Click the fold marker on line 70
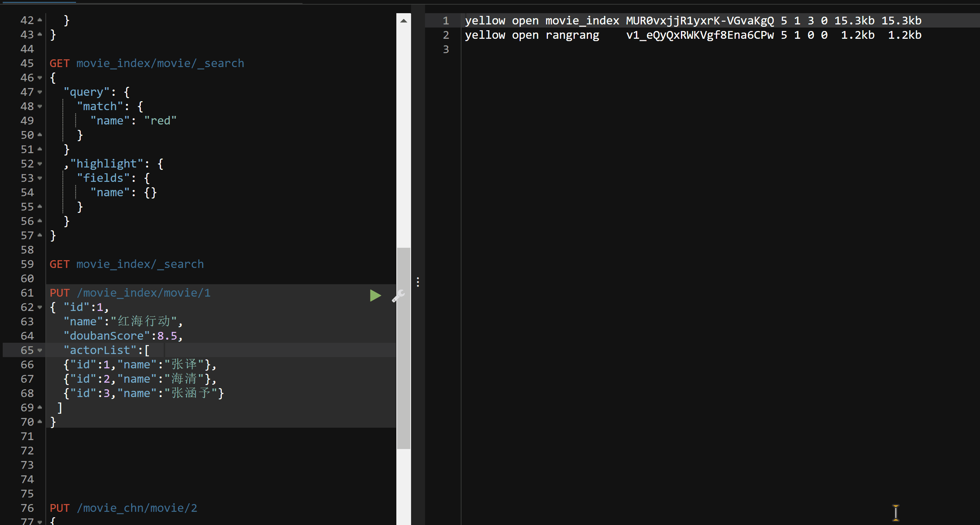980x525 pixels. click(x=40, y=422)
